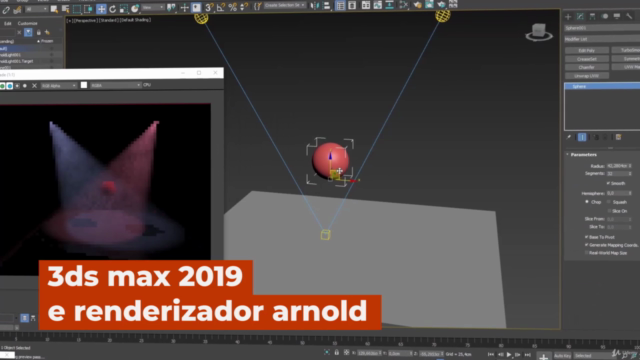Open Schematic View icon

[390, 5]
